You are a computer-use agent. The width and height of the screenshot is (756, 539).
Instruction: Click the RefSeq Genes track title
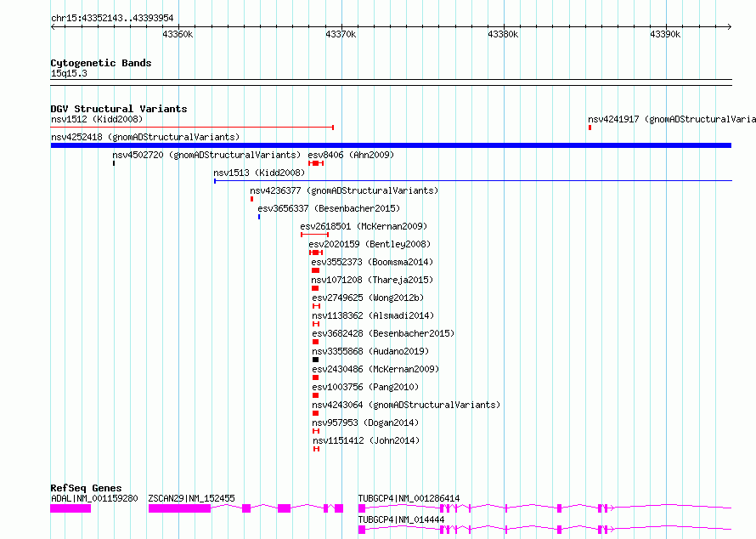coord(86,488)
